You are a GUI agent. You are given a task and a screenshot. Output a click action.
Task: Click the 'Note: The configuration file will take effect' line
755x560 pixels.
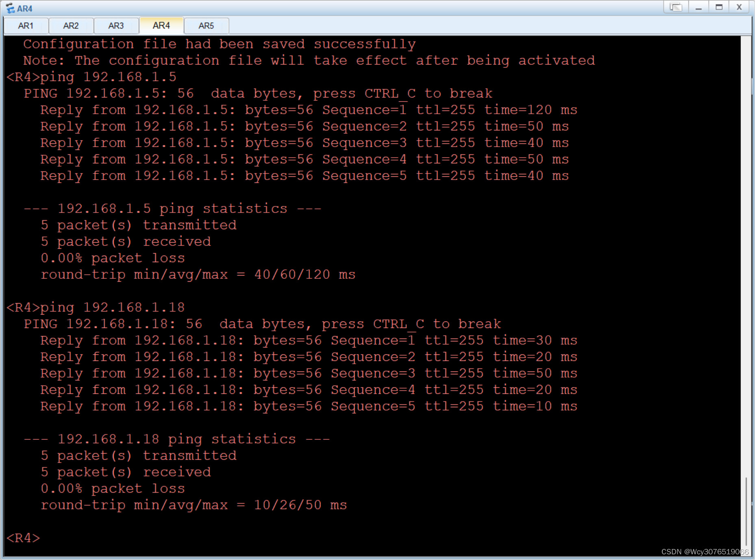(x=309, y=61)
